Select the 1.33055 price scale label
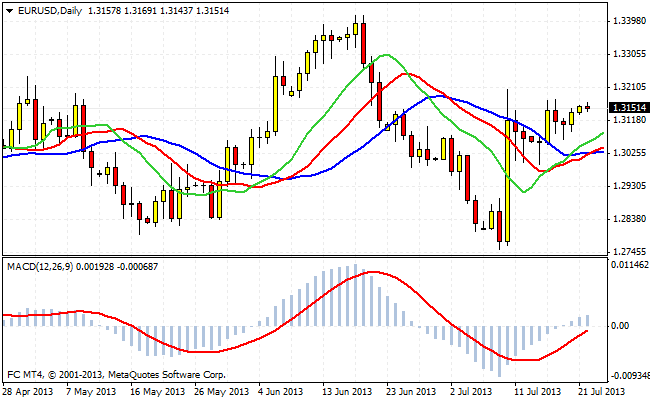650x400 pixels. (629, 54)
